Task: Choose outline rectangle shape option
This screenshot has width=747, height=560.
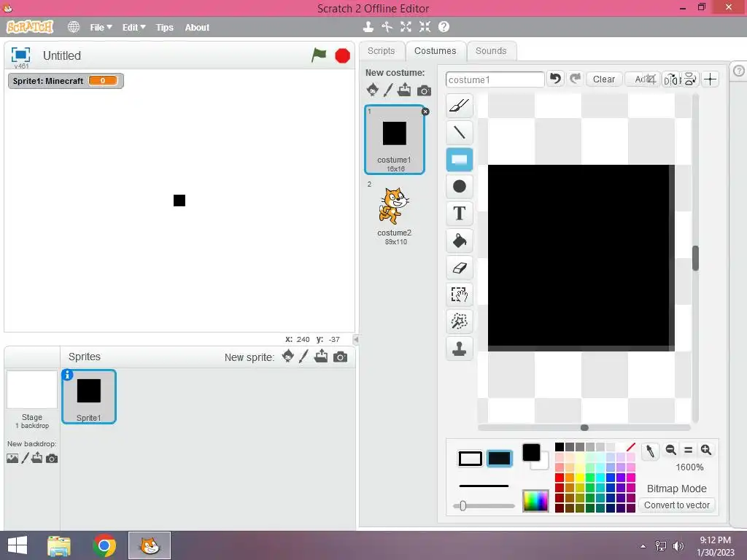Action: pyautogui.click(x=471, y=459)
